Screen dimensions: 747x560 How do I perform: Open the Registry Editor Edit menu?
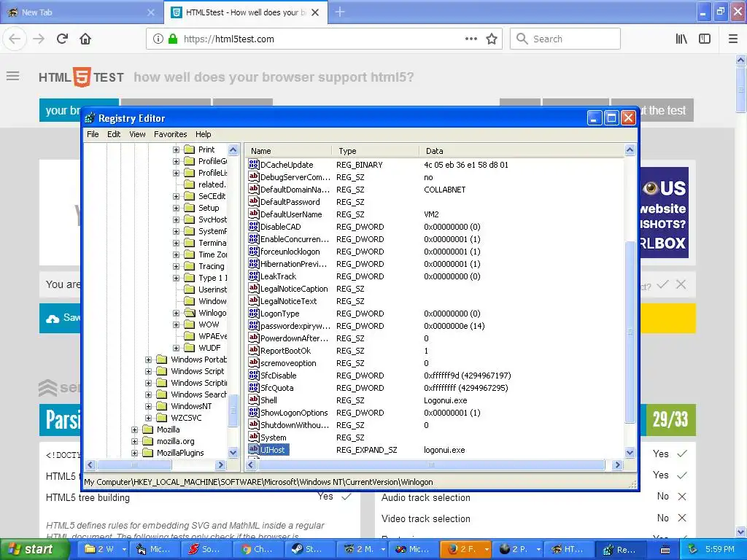[x=113, y=134]
